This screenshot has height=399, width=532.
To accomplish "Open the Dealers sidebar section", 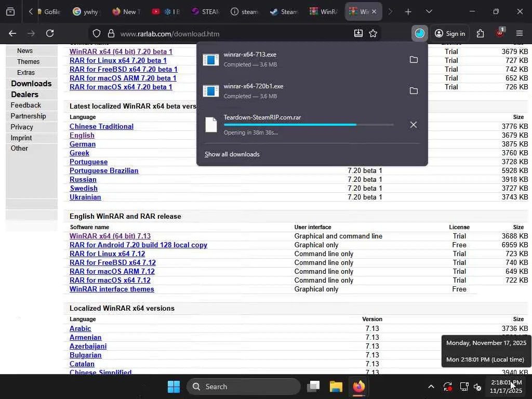I will click(x=24, y=95).
